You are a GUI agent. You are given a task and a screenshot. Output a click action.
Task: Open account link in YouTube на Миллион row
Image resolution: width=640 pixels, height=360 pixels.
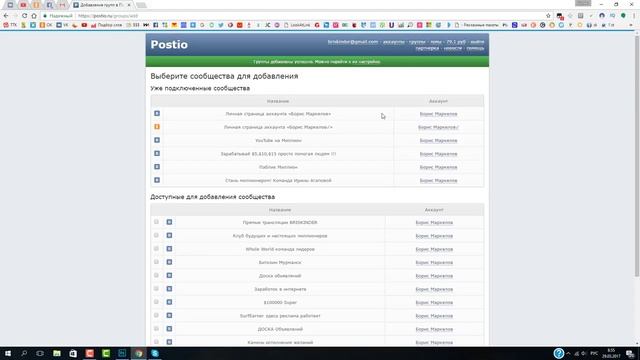coord(438,140)
